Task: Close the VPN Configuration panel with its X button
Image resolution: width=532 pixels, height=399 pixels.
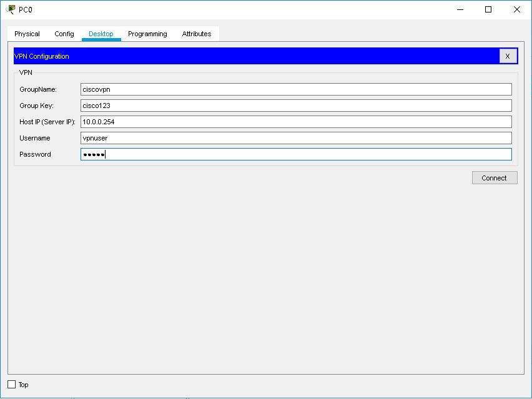Action: (x=508, y=56)
